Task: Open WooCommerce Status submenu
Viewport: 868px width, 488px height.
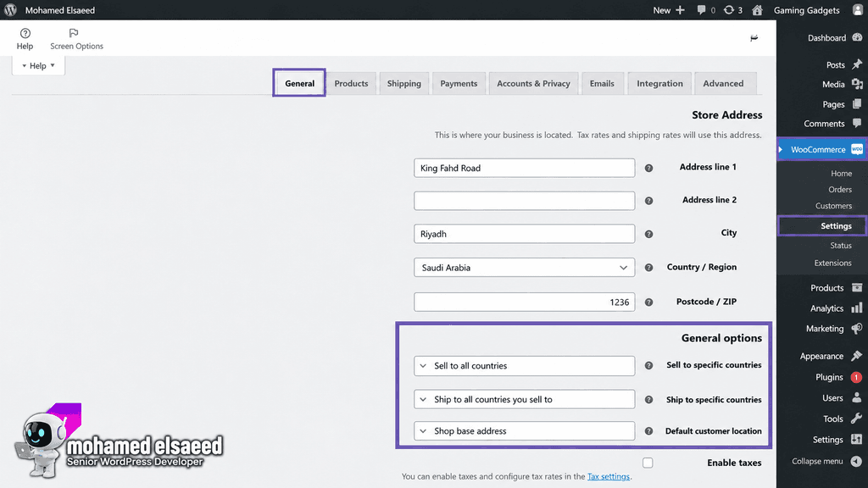Action: (840, 245)
